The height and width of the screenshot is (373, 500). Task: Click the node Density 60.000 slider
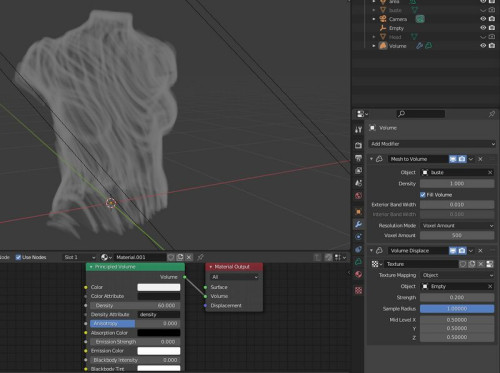pyautogui.click(x=135, y=305)
